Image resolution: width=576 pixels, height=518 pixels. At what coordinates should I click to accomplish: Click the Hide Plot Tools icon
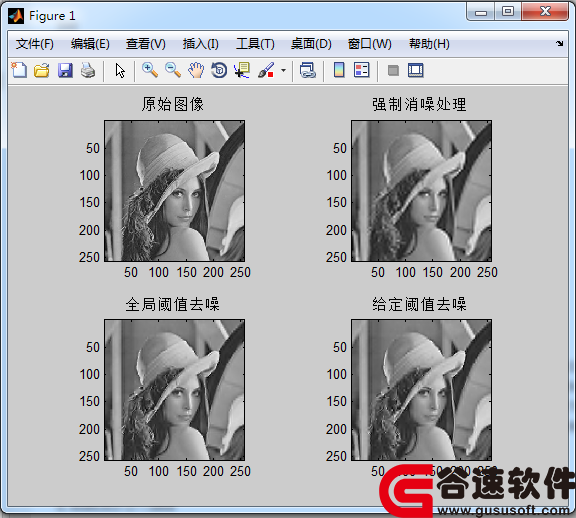(393, 70)
